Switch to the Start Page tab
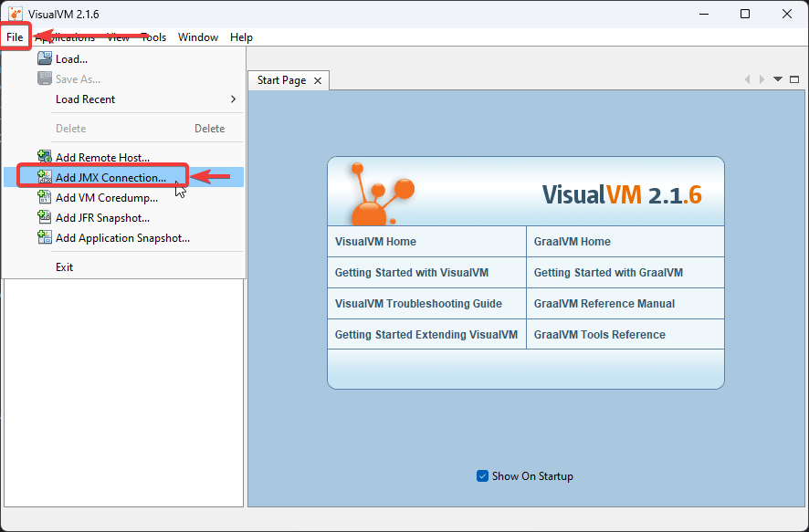The width and height of the screenshot is (809, 532). pyautogui.click(x=281, y=79)
